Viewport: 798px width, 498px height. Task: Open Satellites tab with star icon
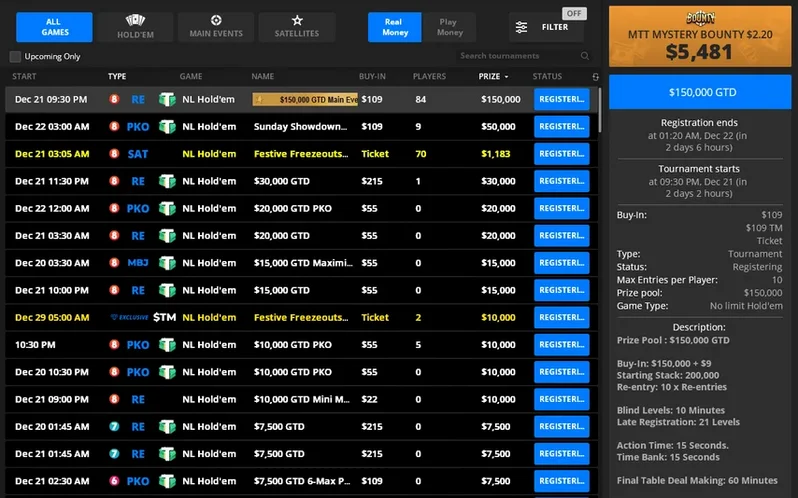[297, 27]
